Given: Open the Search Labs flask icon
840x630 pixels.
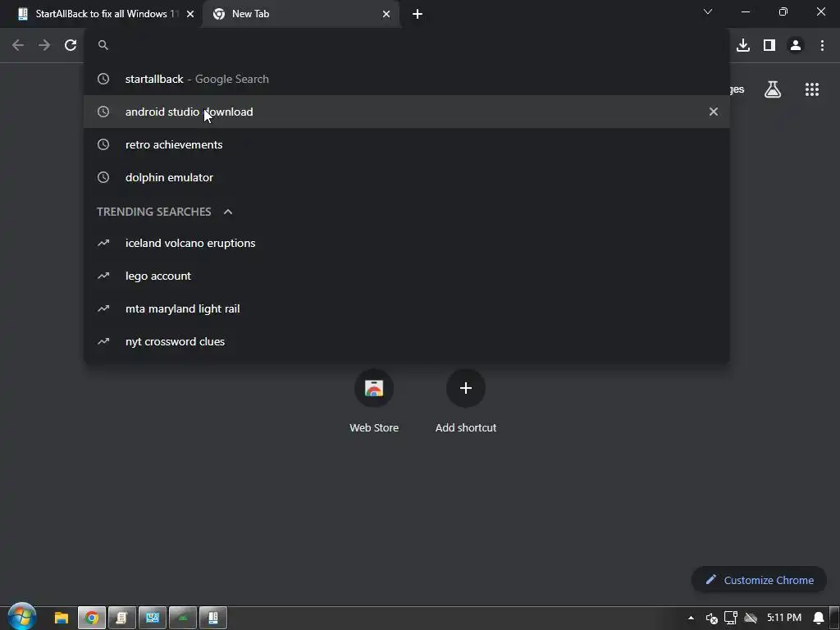Looking at the screenshot, I should coord(773,89).
